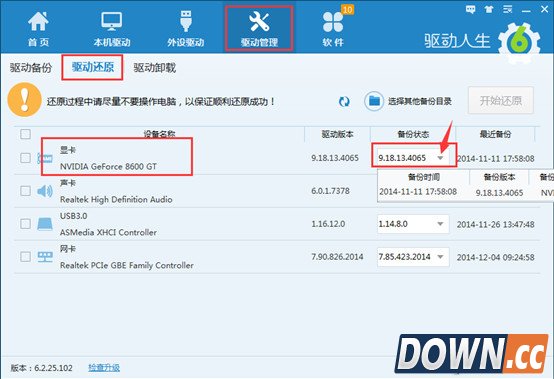Viewport: 554px width, 379px height.
Task: Click the ASMedia XHCI Controller name
Action: point(108,232)
